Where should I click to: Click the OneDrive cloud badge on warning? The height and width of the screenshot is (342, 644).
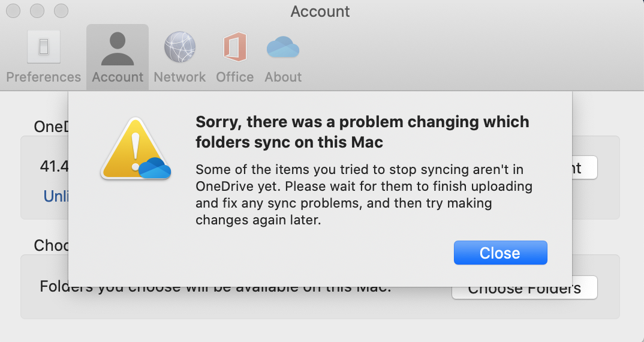tap(155, 169)
